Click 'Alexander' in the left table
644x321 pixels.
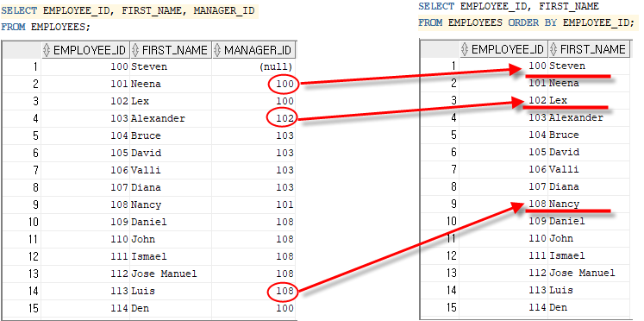click(x=158, y=119)
